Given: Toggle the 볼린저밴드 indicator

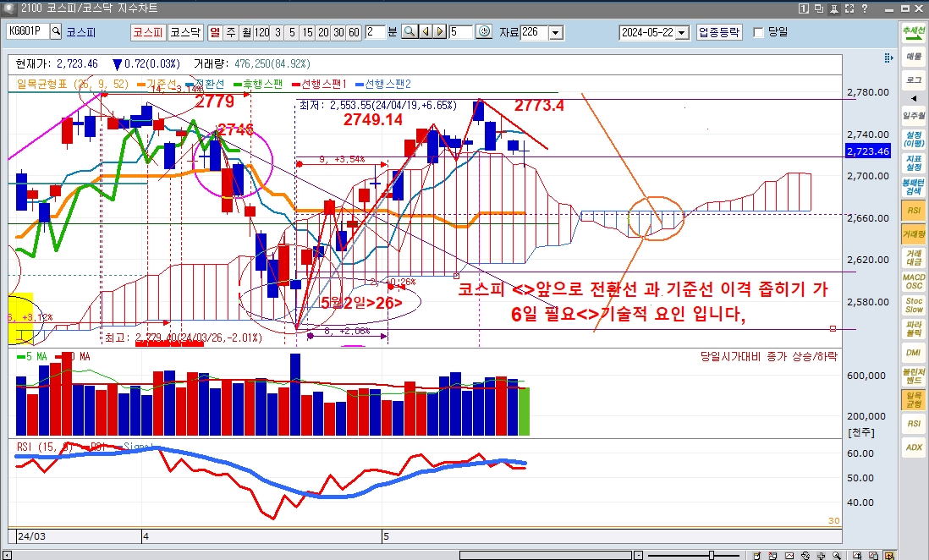Looking at the screenshot, I should pos(914,376).
